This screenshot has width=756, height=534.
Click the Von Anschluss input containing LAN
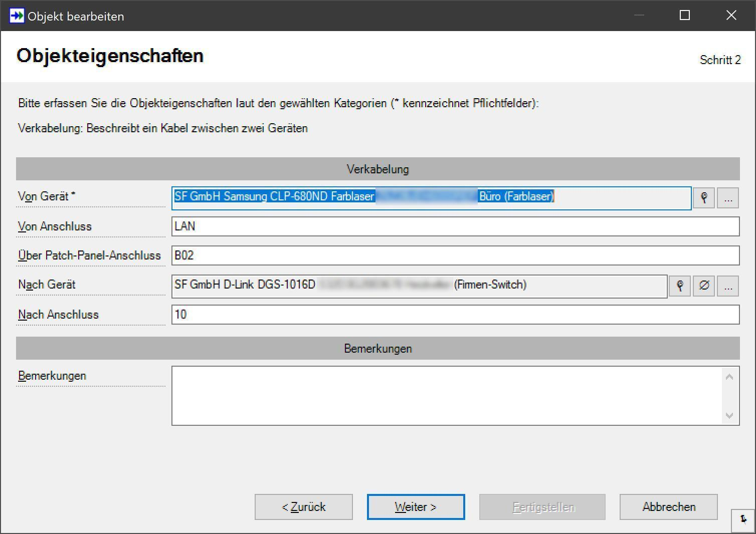[x=455, y=226]
